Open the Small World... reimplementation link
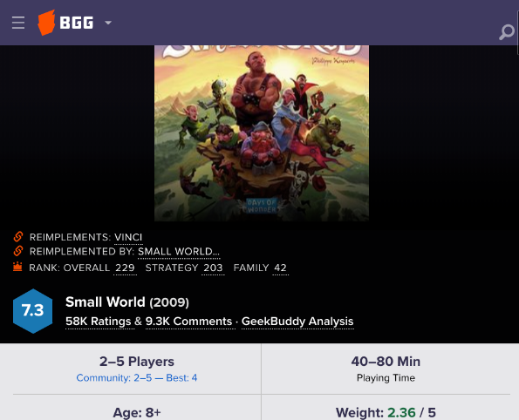 tap(179, 252)
